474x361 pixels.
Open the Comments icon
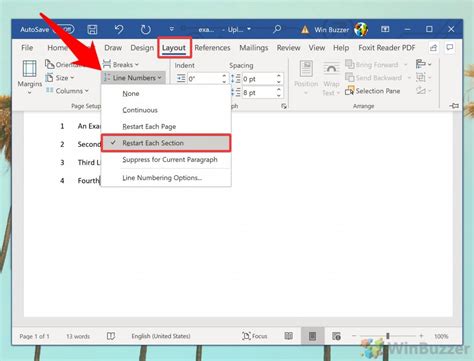[450, 48]
